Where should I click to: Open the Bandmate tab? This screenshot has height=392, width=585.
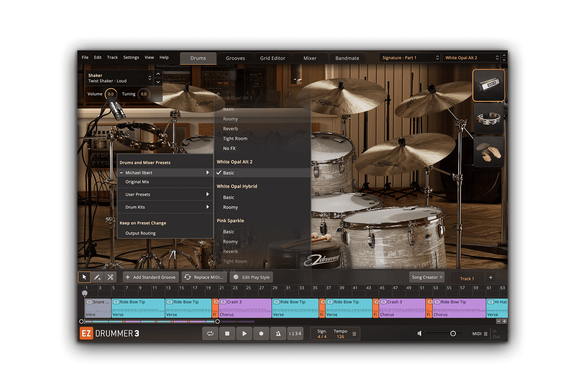click(x=347, y=58)
